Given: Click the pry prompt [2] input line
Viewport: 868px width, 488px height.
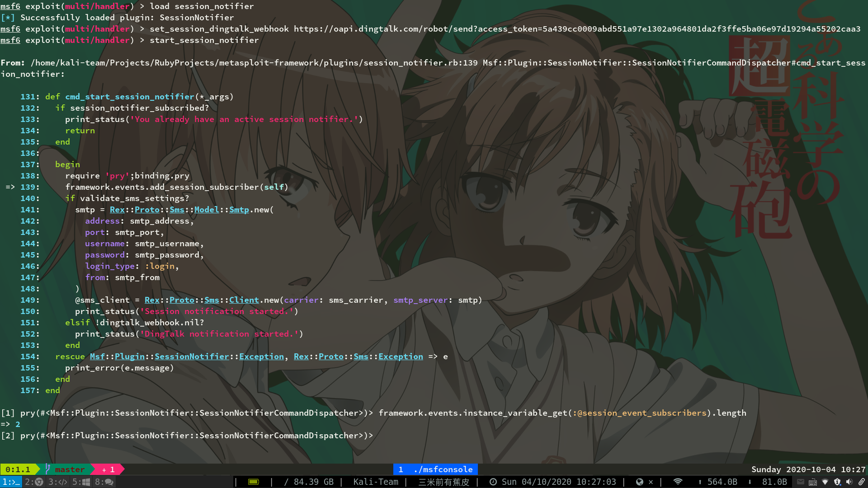Looking at the screenshot, I should (x=187, y=436).
